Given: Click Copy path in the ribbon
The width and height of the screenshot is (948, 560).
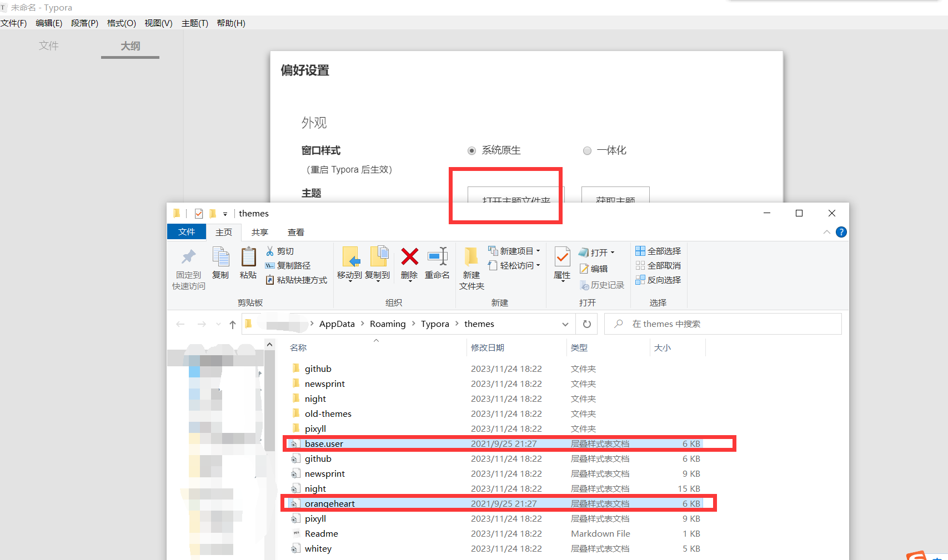Looking at the screenshot, I should tap(288, 266).
